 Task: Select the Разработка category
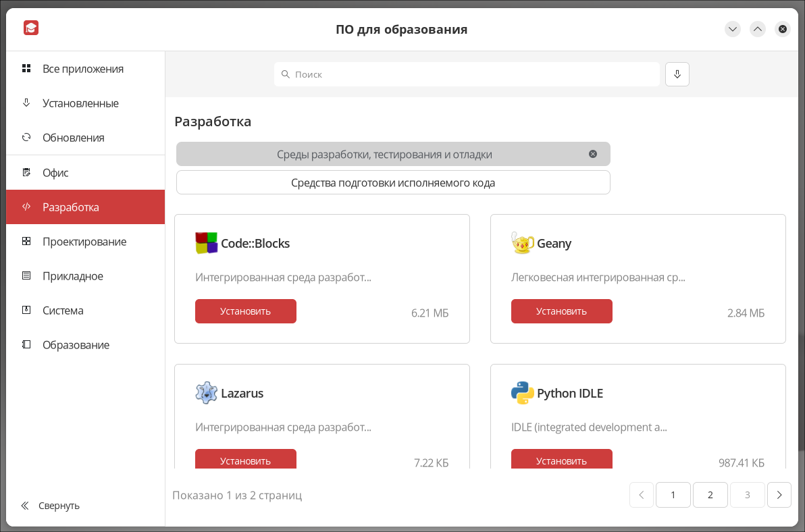pyautogui.click(x=85, y=207)
